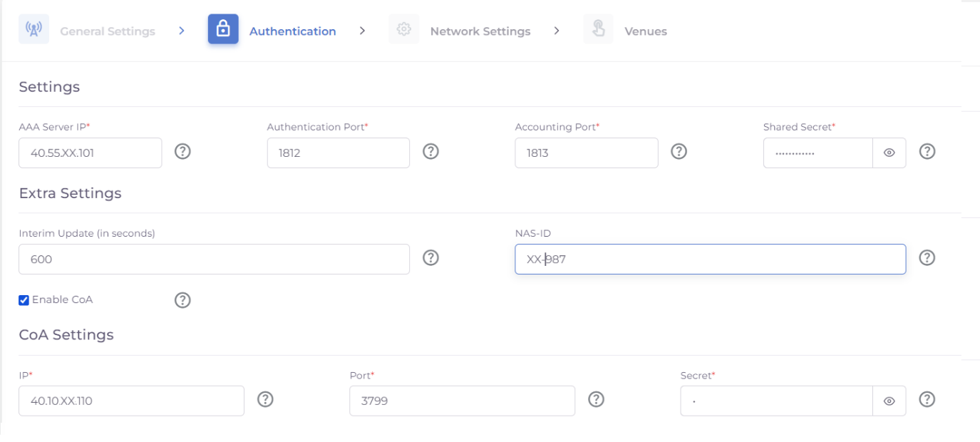Click help icon next to Enable CoA
980x442 pixels.
[182, 300]
